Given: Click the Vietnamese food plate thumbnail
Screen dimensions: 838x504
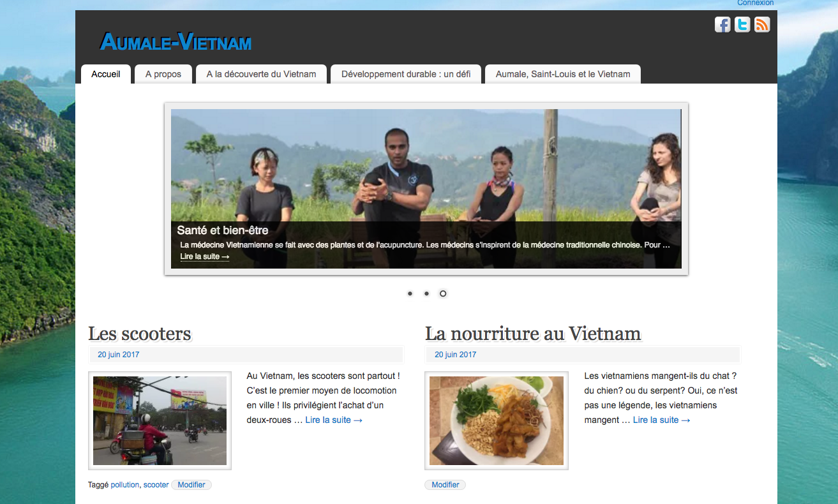Looking at the screenshot, I should point(497,420).
